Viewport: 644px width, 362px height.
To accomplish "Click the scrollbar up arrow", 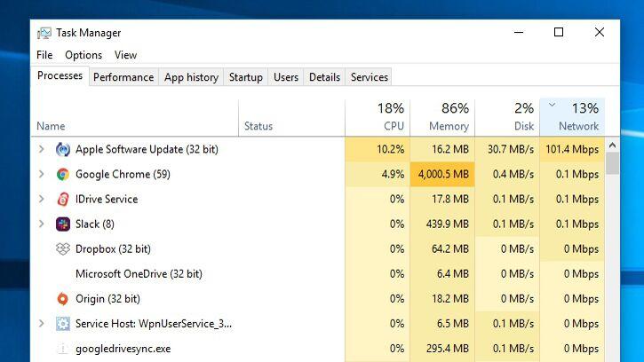I will coord(612,146).
